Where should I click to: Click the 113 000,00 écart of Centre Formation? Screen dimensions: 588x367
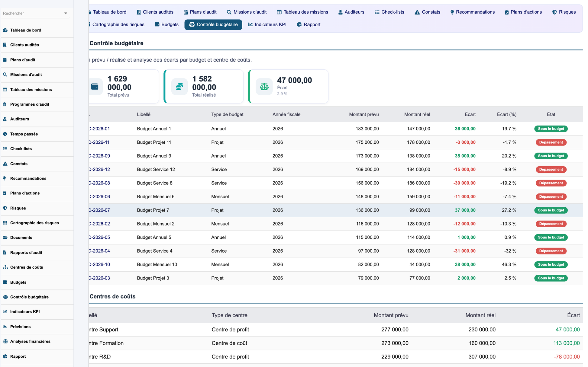[566, 343]
